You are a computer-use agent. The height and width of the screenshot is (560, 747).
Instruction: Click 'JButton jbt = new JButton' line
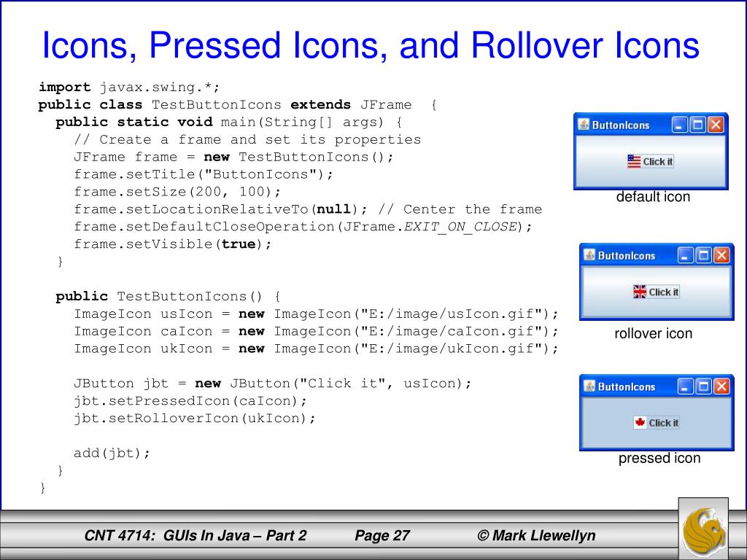[x=273, y=384]
